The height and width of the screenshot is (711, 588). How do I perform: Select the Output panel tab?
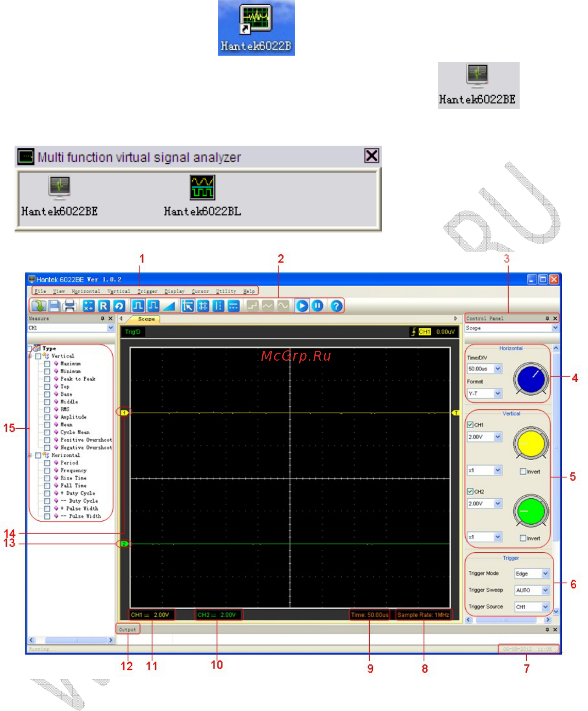[128, 630]
